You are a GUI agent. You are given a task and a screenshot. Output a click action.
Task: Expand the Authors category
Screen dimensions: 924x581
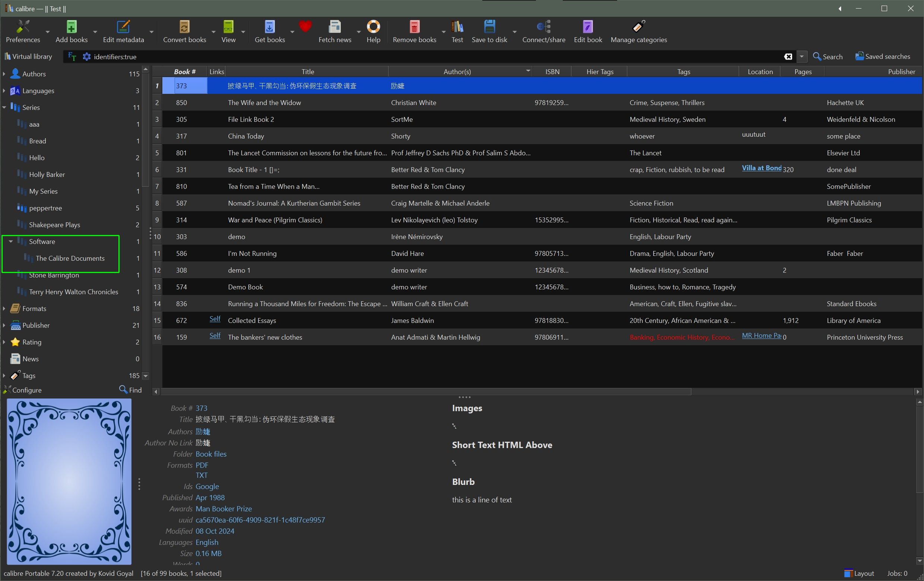pyautogui.click(x=4, y=74)
